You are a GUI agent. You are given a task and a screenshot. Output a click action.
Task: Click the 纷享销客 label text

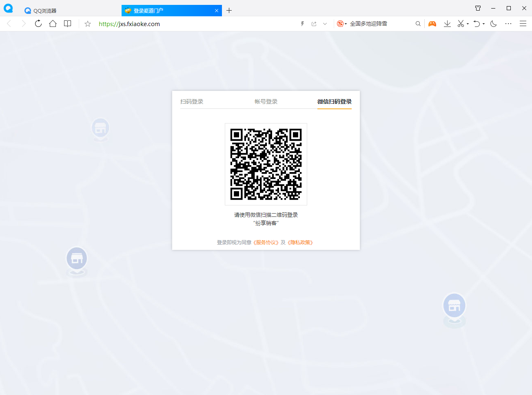[266, 223]
